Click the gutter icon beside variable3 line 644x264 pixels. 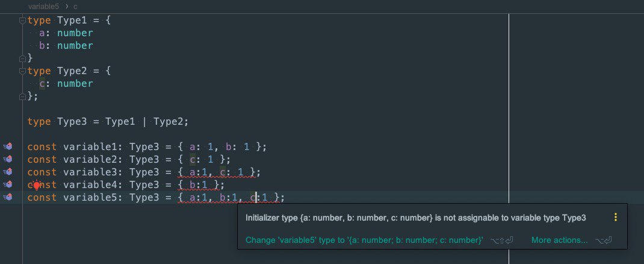(x=8, y=172)
